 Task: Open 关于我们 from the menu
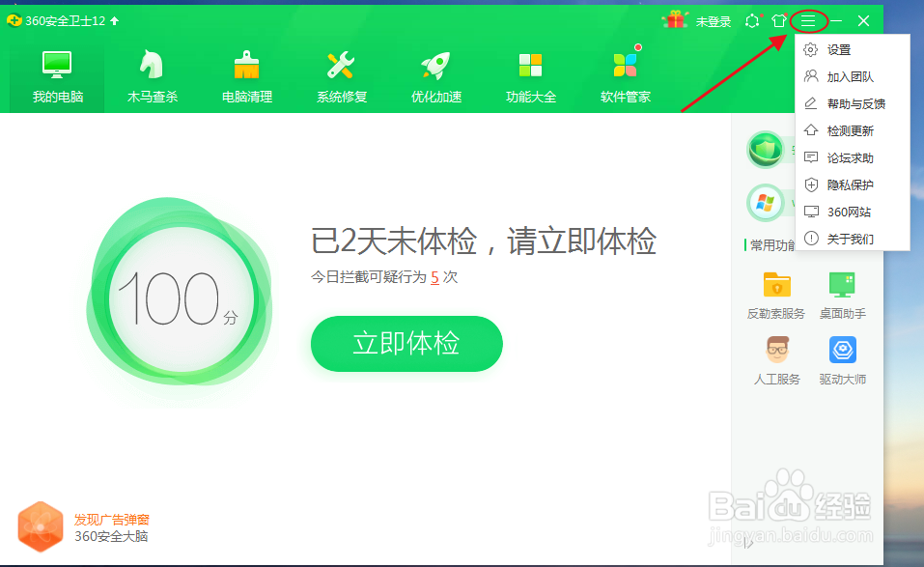pos(852,239)
